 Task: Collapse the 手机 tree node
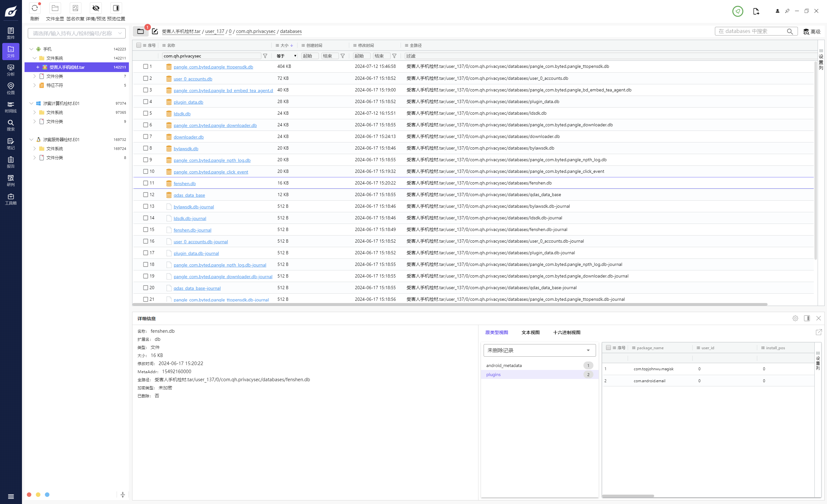pyautogui.click(x=31, y=49)
